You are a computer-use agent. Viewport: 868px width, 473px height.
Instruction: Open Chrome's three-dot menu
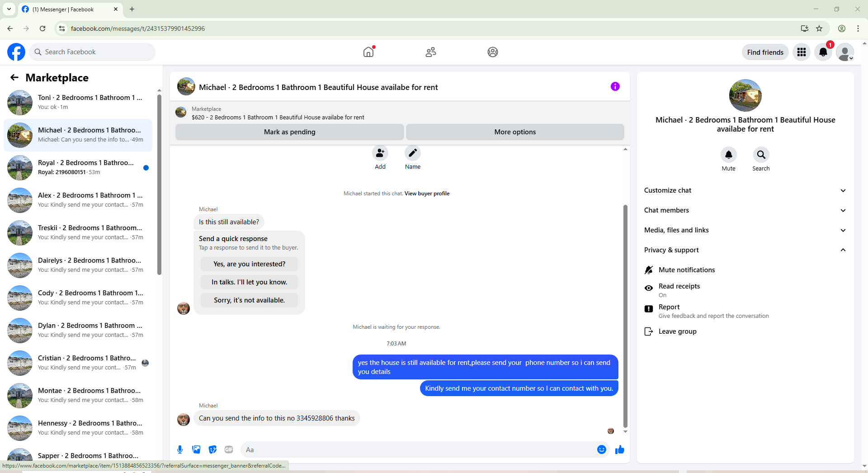point(858,28)
